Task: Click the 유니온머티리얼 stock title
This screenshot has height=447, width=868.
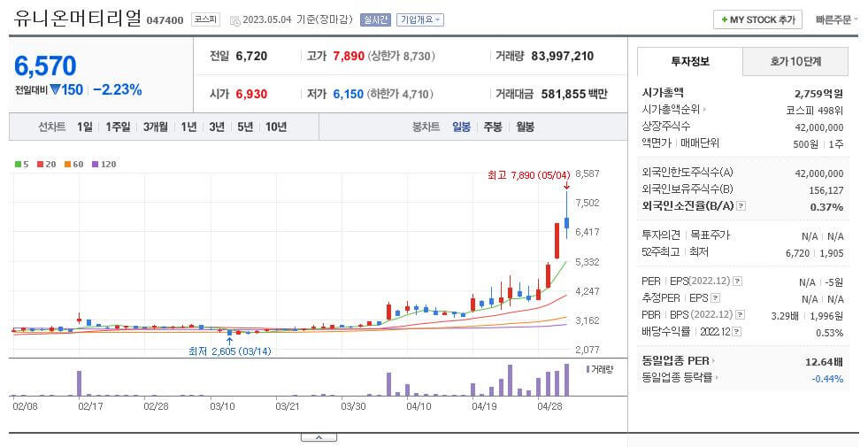Action: pos(78,18)
